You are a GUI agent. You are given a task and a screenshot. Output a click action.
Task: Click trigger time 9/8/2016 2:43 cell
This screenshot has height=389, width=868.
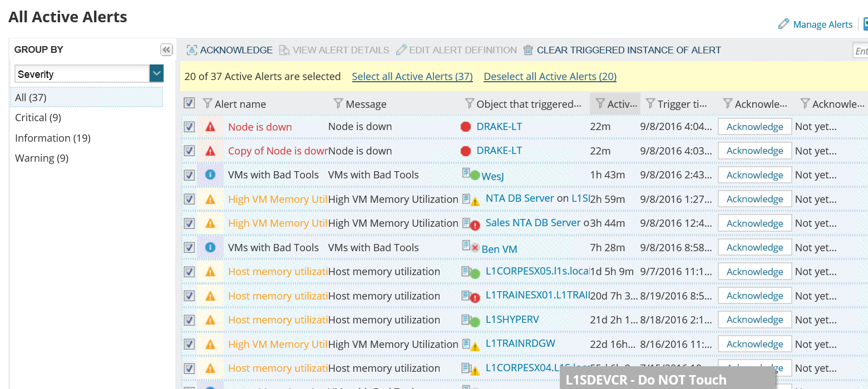click(x=676, y=175)
